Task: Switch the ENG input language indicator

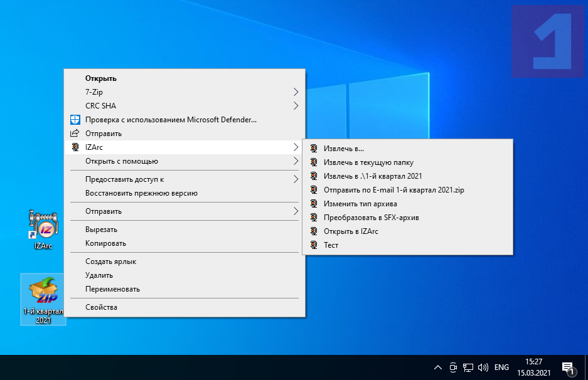Action: 502,367
